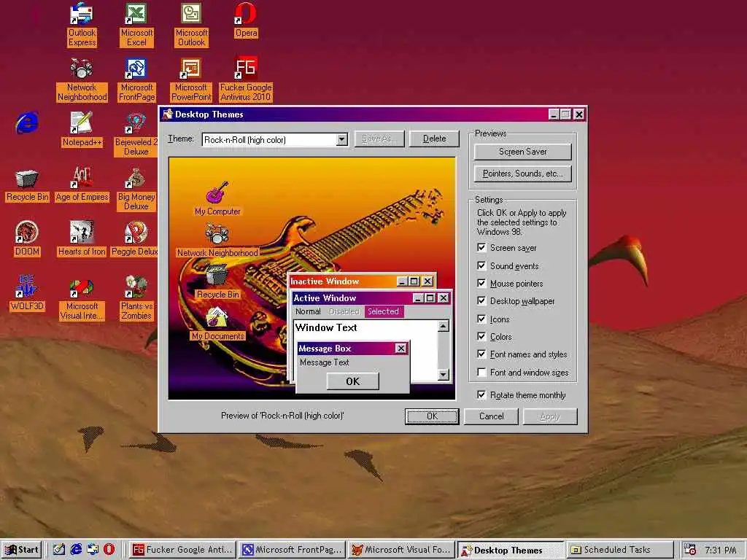The width and height of the screenshot is (747, 560).
Task: Select the Plants vs Zombies shortcut
Action: tap(136, 298)
